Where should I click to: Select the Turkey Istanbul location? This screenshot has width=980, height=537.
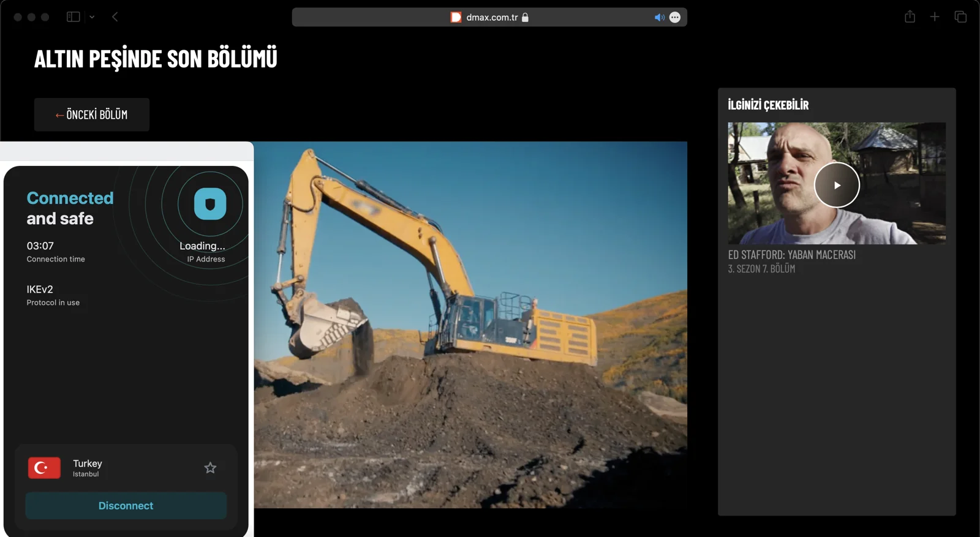[x=88, y=468]
